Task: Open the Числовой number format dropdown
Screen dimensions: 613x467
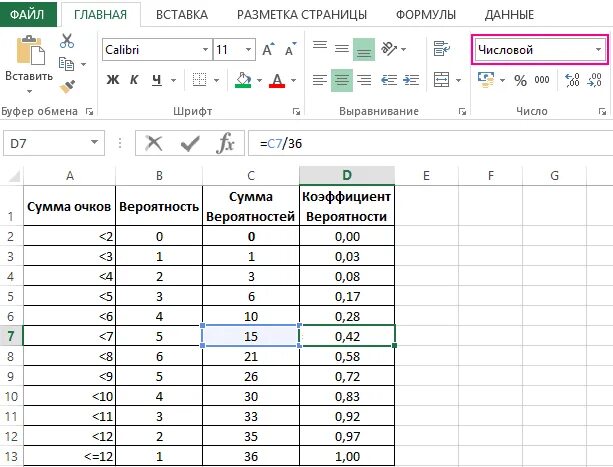Action: [598, 50]
